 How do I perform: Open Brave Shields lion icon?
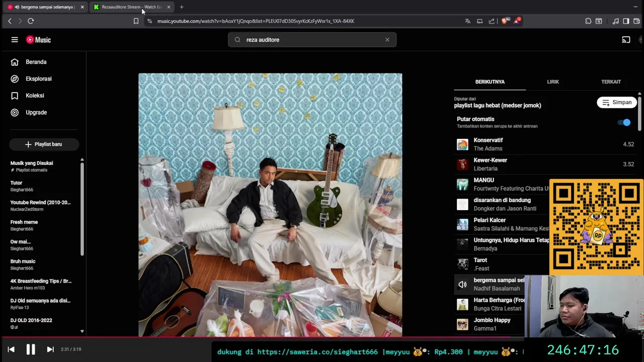click(x=505, y=21)
